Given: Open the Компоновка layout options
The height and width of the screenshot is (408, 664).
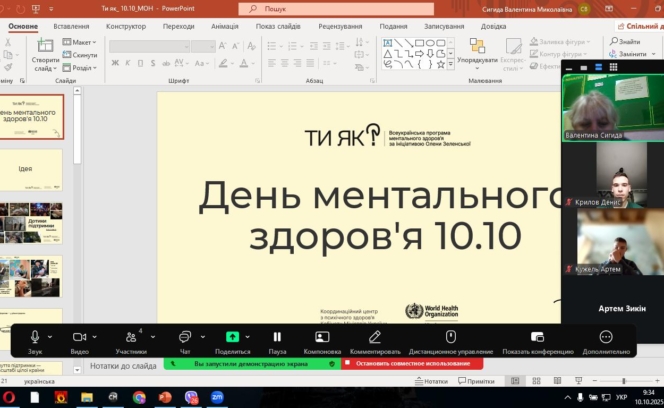Looking at the screenshot, I should (322, 338).
